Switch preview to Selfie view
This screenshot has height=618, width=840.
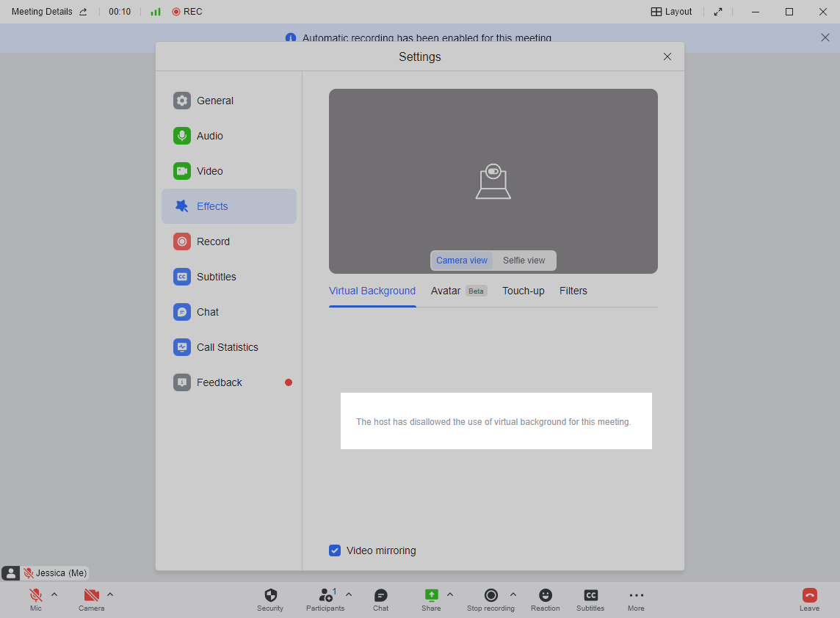click(x=524, y=261)
